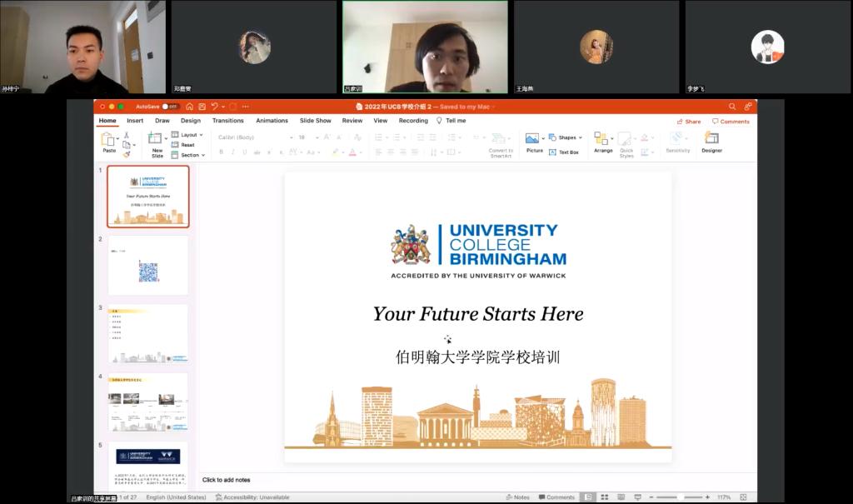This screenshot has width=853, height=504.
Task: Select slide 4 thumbnail
Action: coord(148,402)
